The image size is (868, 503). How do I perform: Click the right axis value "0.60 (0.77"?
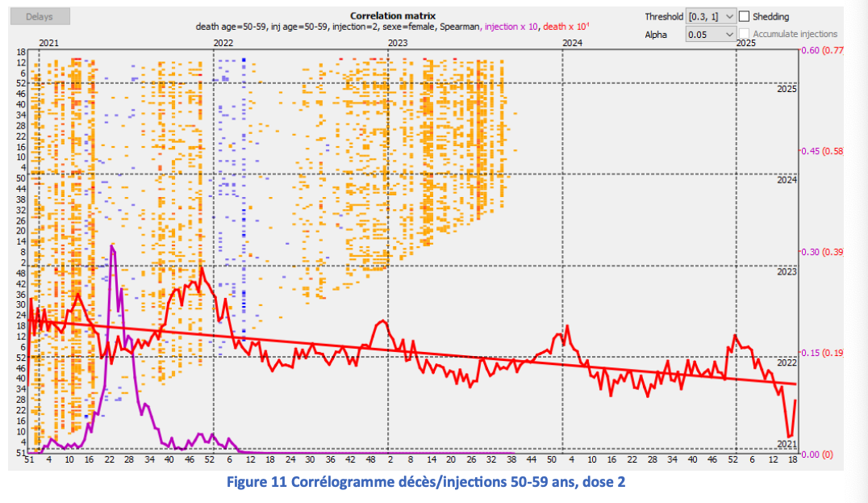click(x=823, y=50)
